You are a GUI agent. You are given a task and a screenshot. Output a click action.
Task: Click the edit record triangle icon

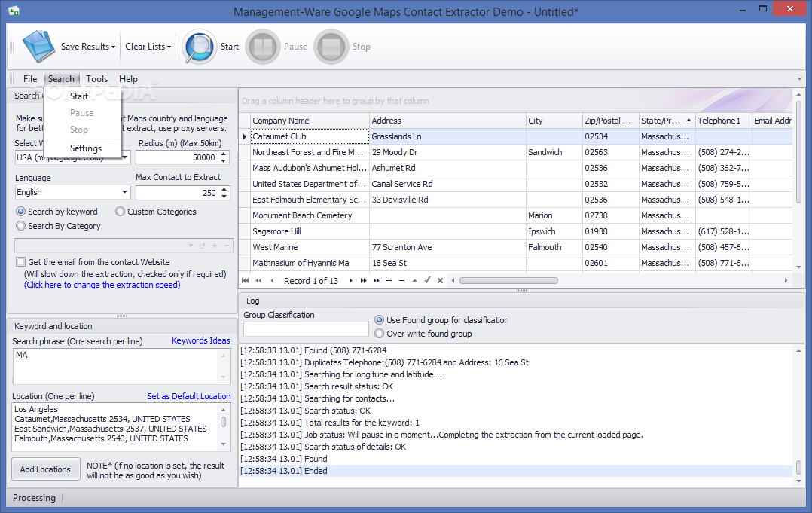(x=414, y=280)
